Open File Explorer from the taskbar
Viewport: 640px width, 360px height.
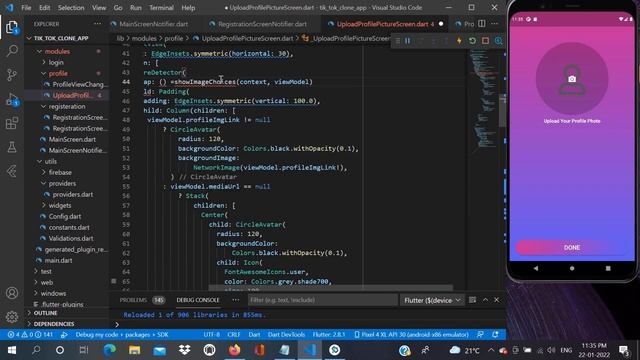click(134, 350)
